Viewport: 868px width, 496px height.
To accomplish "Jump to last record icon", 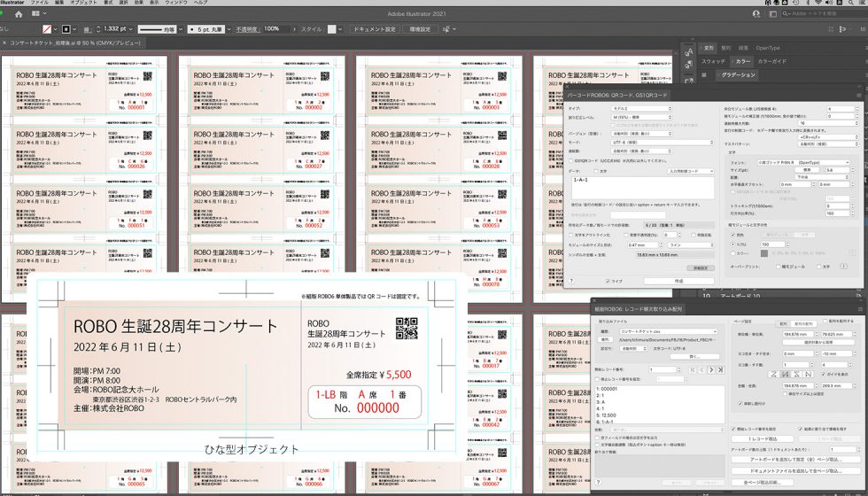I will tap(720, 370).
